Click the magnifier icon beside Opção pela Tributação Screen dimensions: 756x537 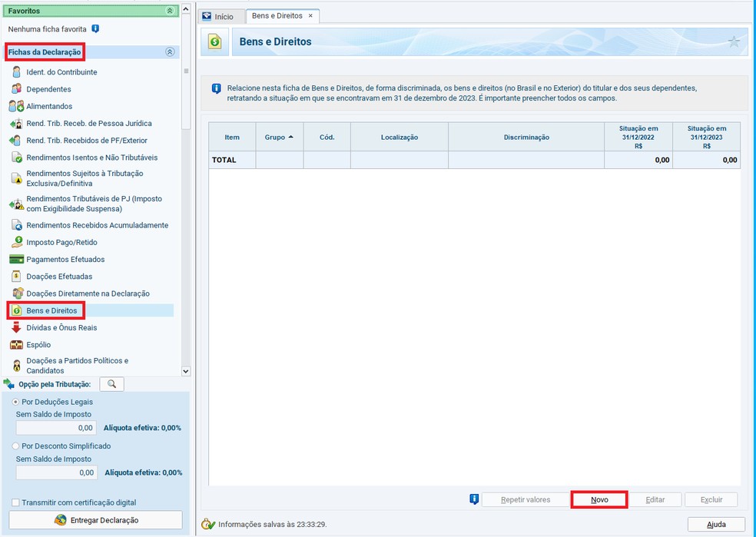pyautogui.click(x=111, y=384)
